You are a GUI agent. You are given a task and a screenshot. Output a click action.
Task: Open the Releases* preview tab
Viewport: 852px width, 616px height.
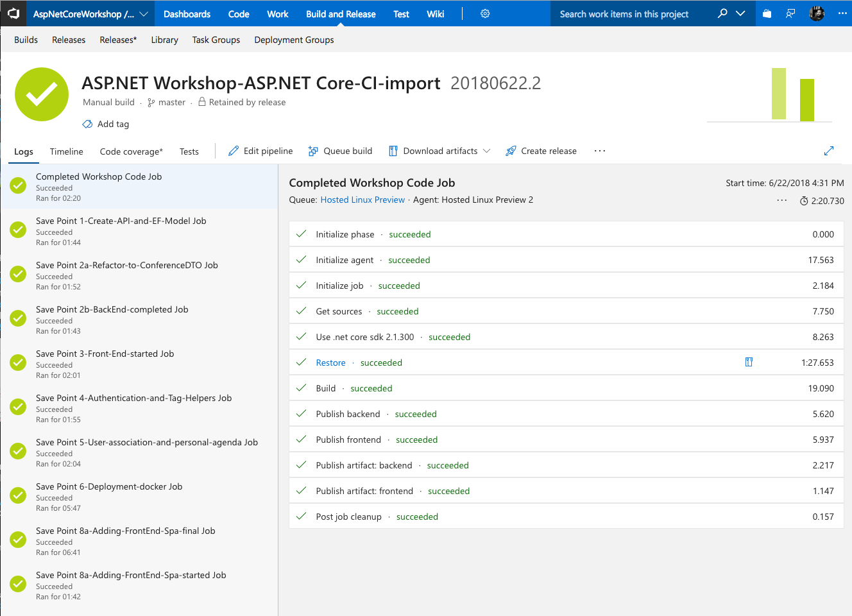[118, 40]
